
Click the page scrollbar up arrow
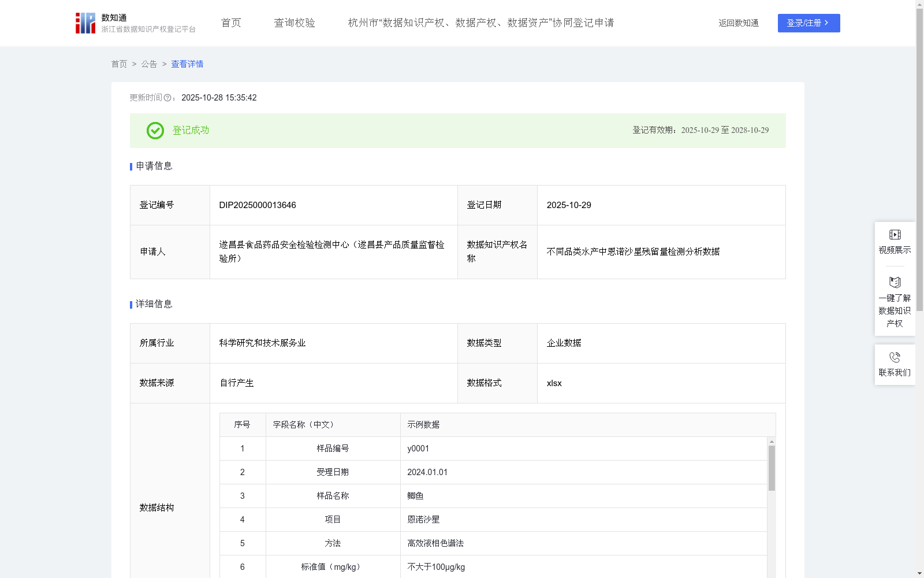(x=919, y=4)
